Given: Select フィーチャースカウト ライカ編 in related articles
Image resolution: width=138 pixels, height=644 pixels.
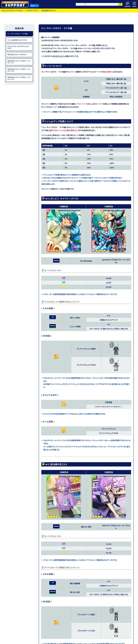Looking at the screenshot, I should [x=19, y=34].
